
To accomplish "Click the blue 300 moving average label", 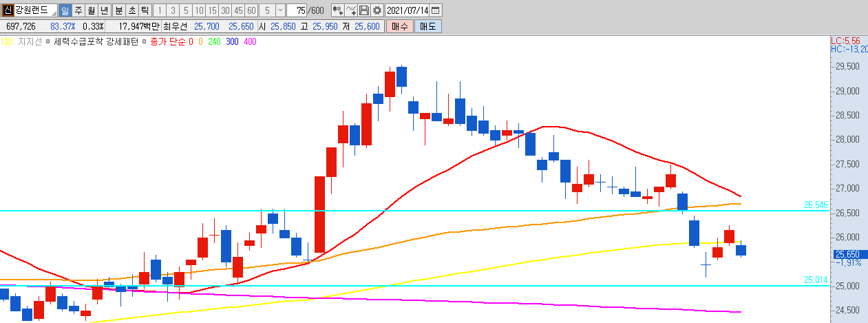I will coord(232,42).
